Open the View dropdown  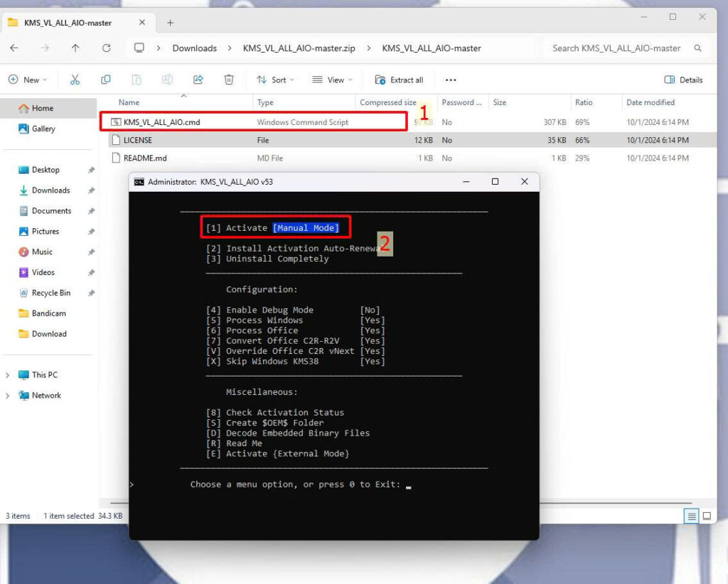332,80
